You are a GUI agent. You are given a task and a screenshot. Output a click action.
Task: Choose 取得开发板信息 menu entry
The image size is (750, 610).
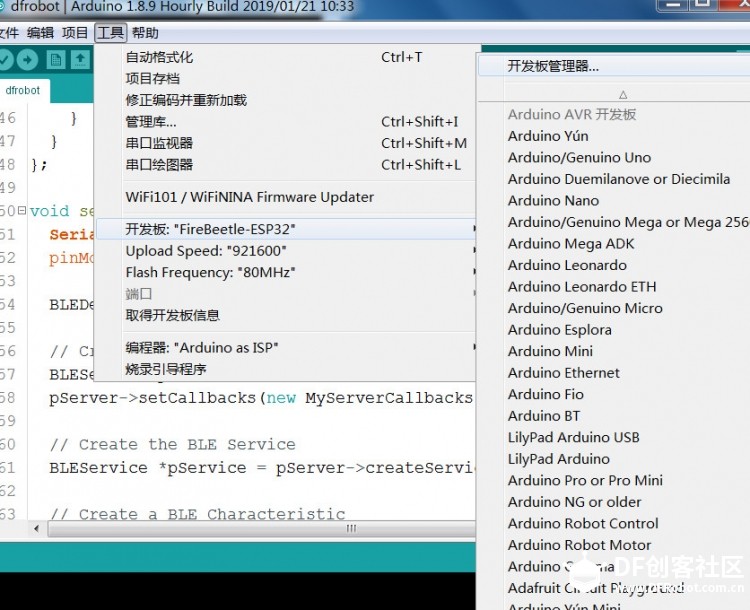click(x=286, y=315)
